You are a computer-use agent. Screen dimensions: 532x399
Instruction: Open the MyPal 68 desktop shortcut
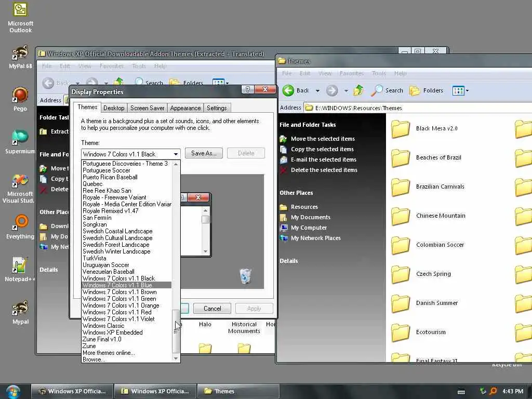coord(20,57)
